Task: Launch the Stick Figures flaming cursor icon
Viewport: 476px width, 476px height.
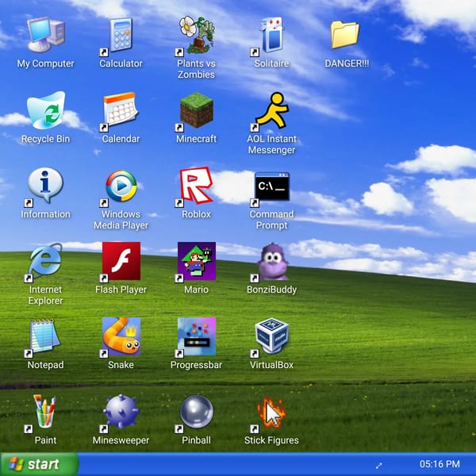Action: (x=271, y=413)
